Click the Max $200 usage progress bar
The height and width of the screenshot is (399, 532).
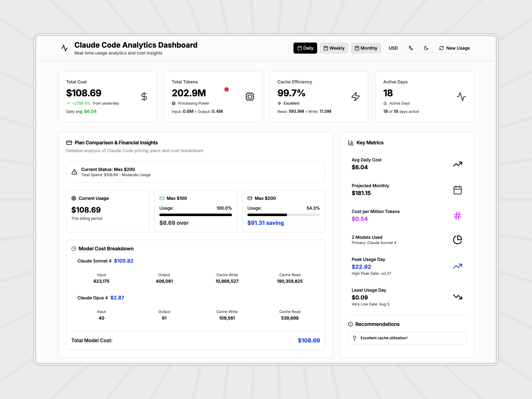pyautogui.click(x=284, y=215)
